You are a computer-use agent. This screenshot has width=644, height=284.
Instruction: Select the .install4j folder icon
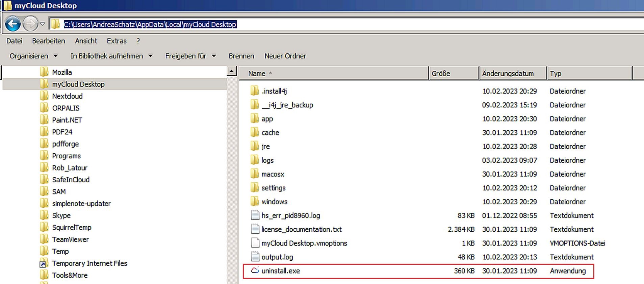255,91
